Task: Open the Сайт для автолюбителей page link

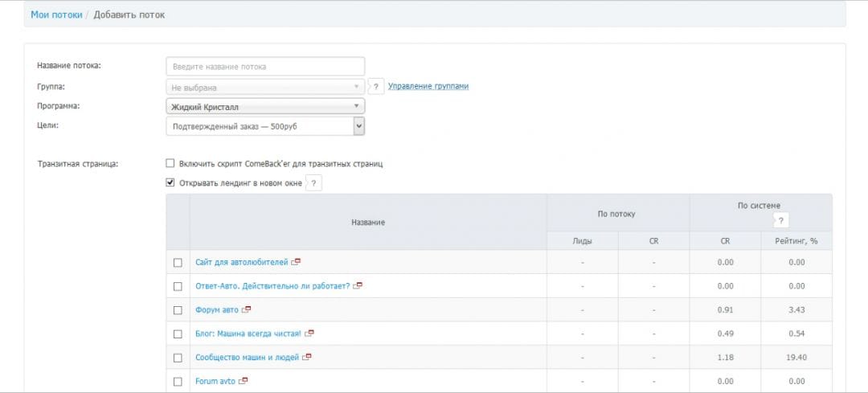Action: (x=241, y=262)
